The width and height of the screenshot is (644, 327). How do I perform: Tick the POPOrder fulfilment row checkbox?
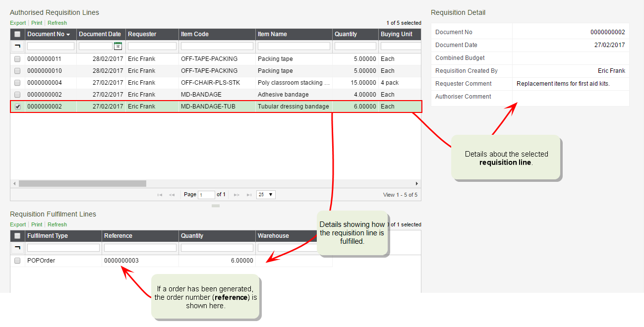click(x=17, y=261)
